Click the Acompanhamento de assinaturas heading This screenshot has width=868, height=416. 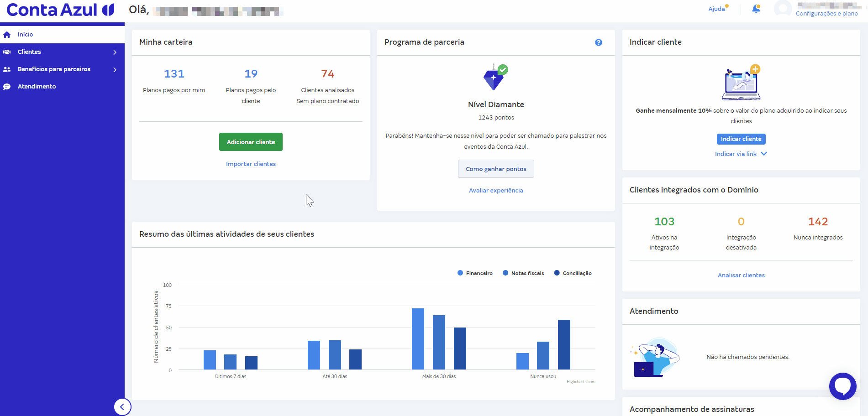point(692,410)
